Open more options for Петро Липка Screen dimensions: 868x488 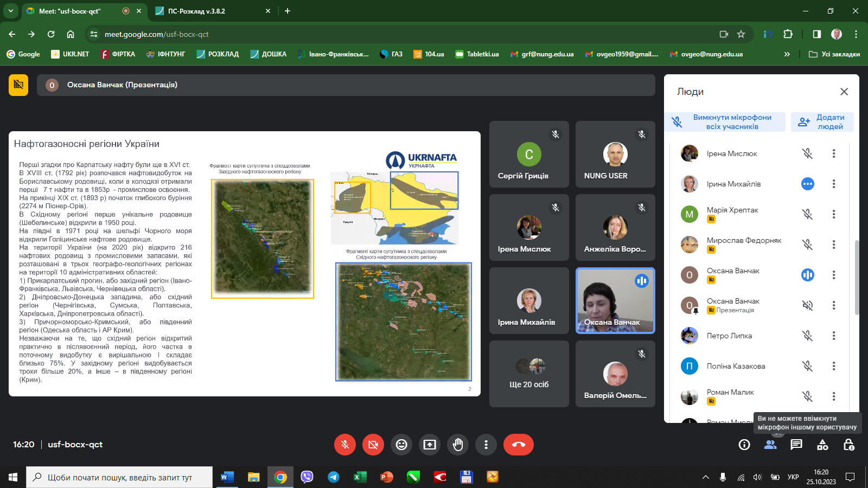834,336
